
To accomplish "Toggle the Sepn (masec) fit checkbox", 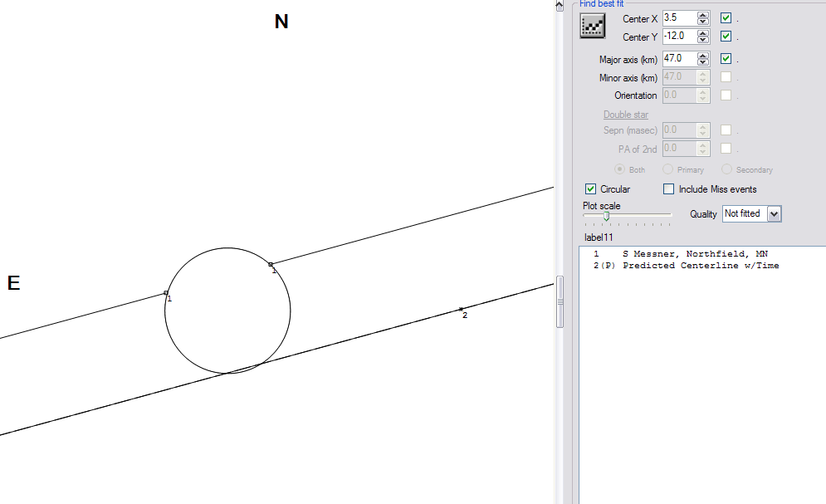I will tap(726, 130).
